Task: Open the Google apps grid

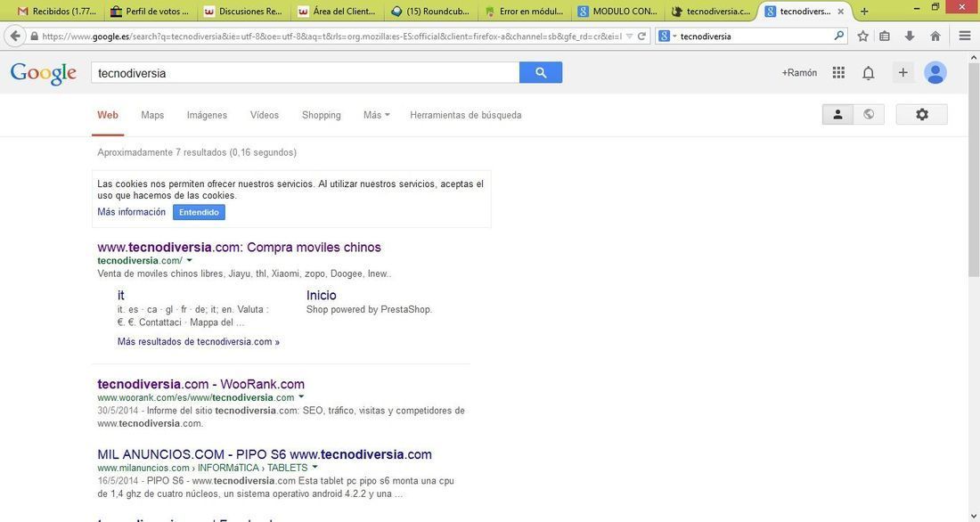Action: (x=838, y=72)
